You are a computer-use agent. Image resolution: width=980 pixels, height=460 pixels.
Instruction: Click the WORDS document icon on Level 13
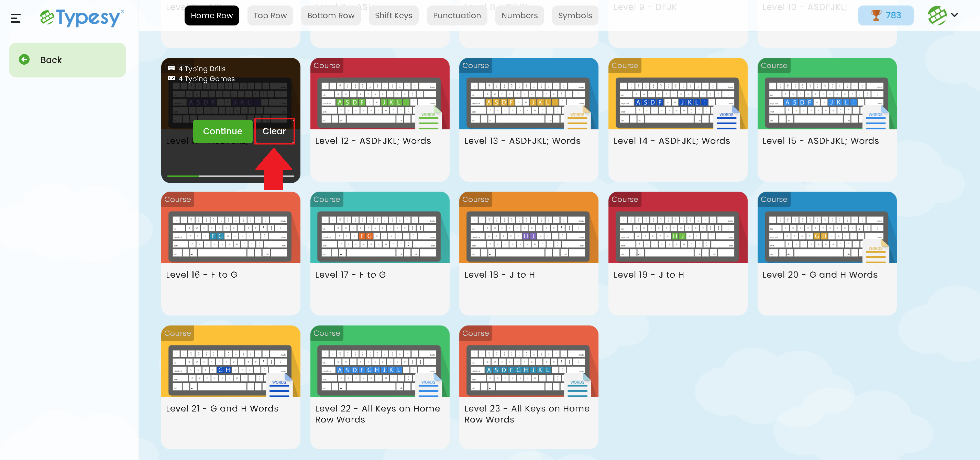577,118
